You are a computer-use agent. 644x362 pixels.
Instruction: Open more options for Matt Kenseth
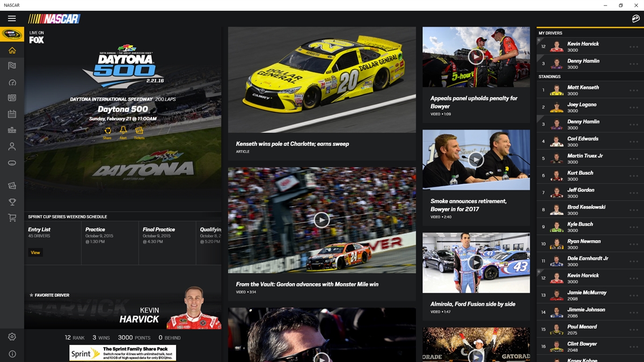point(634,90)
